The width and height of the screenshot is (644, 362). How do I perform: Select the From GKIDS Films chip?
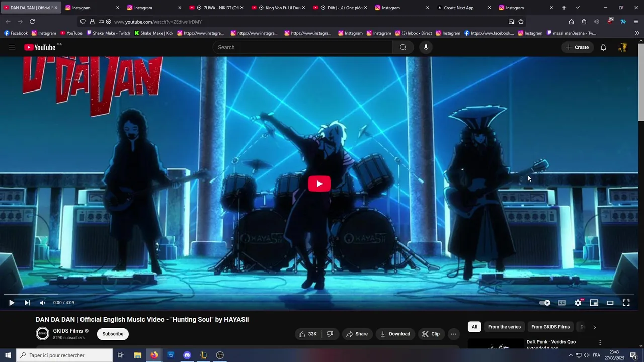(x=550, y=327)
